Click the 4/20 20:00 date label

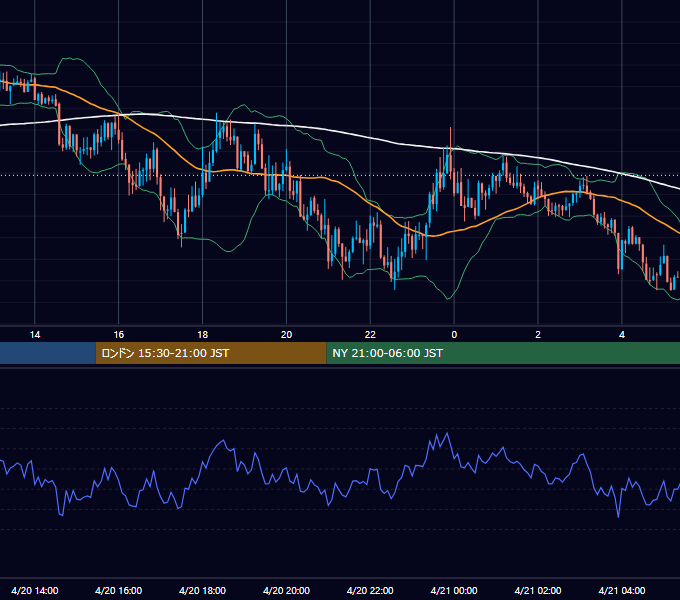coord(286,590)
